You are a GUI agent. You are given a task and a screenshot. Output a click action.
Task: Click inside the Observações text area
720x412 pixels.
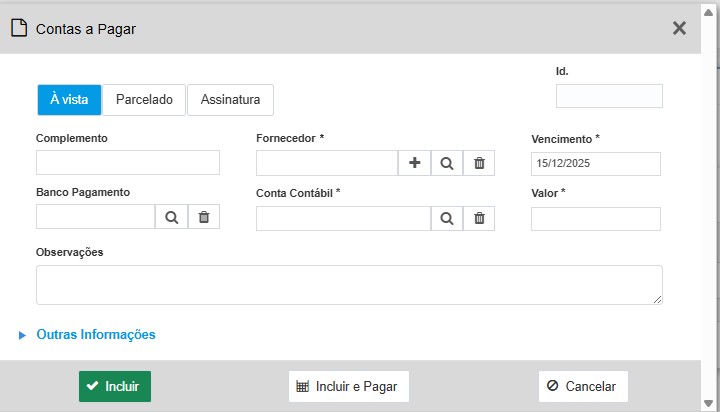349,285
